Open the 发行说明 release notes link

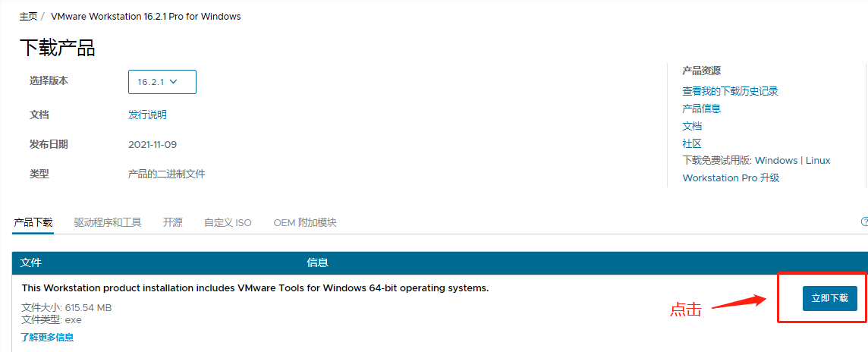coord(147,115)
